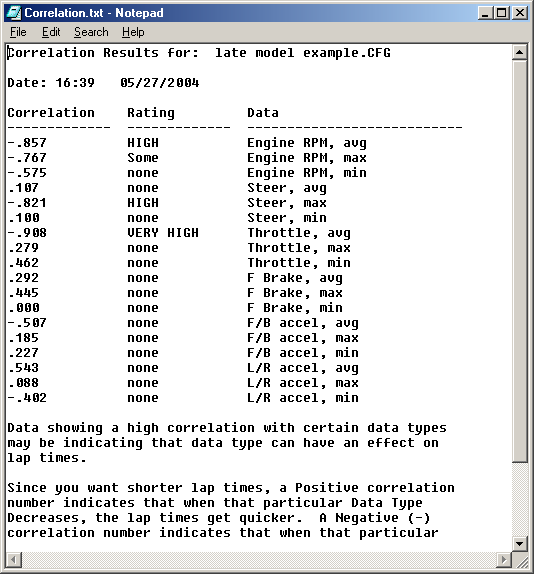
Task: Maximize the Notepad window
Action: coord(501,13)
